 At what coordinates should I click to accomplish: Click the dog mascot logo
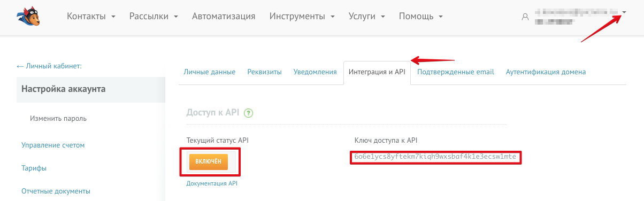[x=29, y=17]
